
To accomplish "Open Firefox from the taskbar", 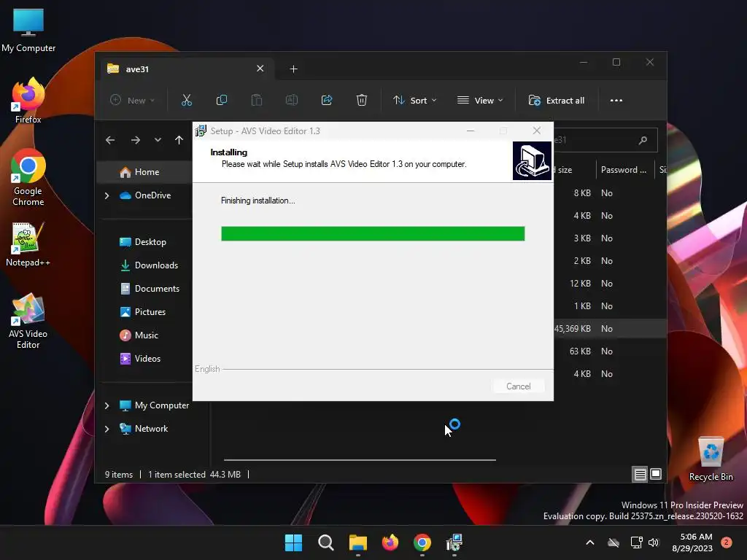I will coord(390,542).
